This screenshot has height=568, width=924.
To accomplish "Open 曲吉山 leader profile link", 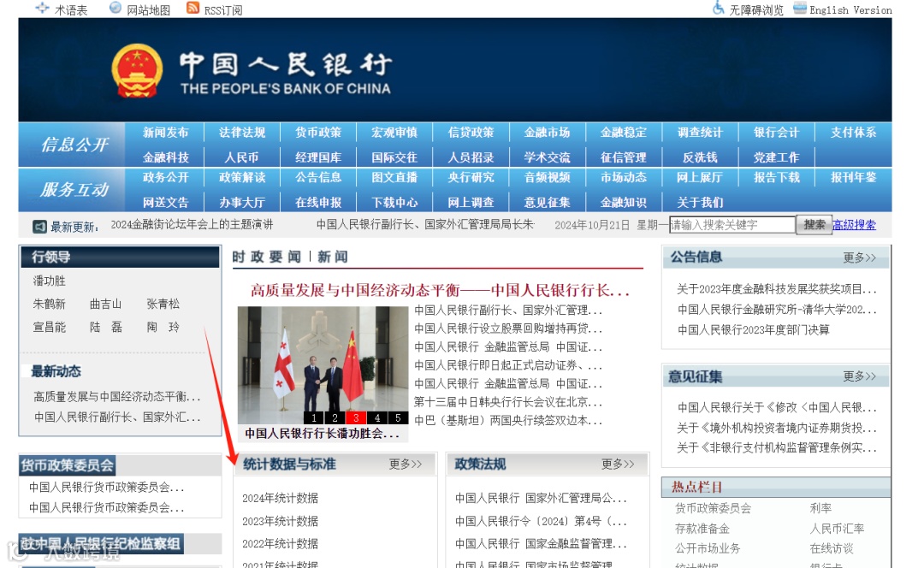I will tap(106, 304).
